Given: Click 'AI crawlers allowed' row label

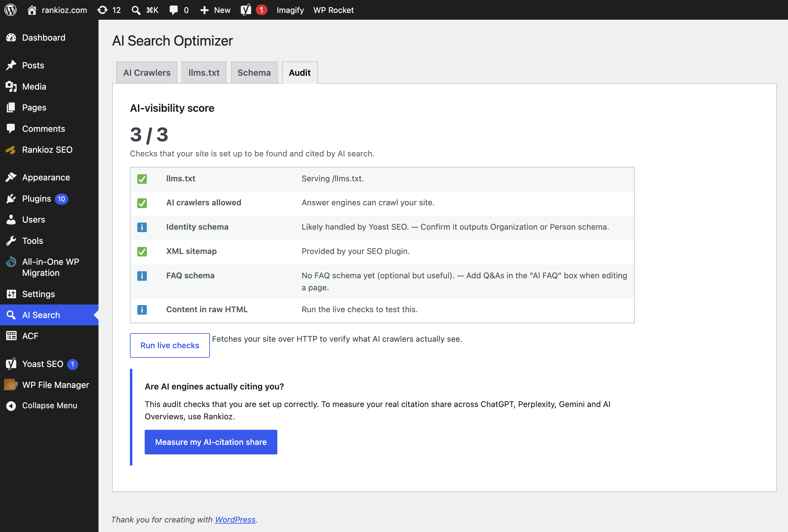Looking at the screenshot, I should [203, 203].
